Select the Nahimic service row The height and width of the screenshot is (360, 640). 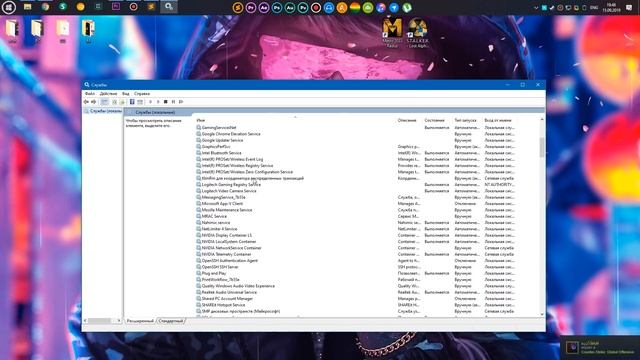[355, 222]
